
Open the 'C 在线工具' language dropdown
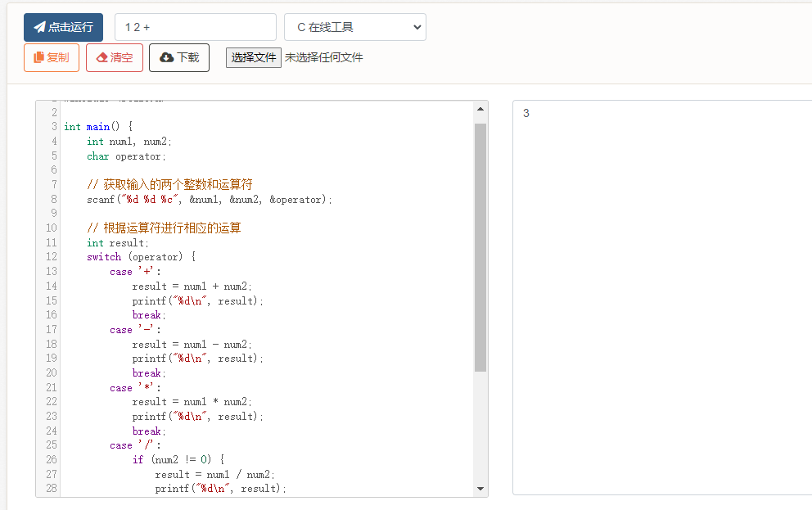[355, 27]
